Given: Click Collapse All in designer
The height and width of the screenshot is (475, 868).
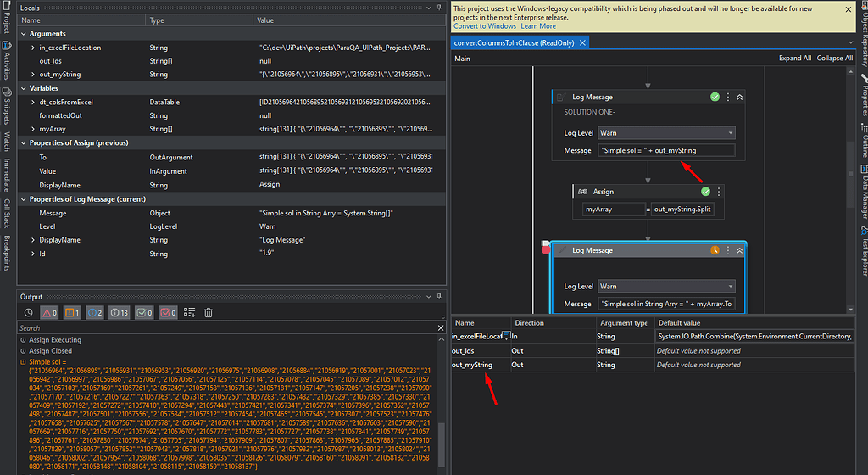Looking at the screenshot, I should click(835, 59).
